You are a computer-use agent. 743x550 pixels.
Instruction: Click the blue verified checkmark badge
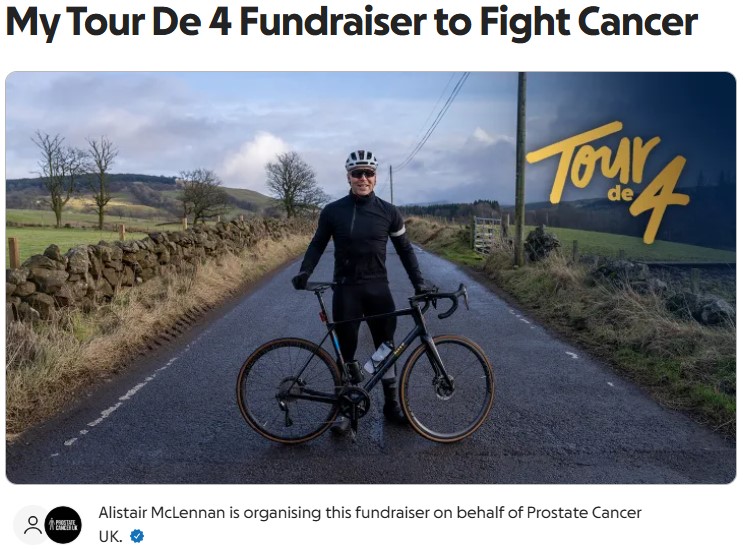point(137,536)
